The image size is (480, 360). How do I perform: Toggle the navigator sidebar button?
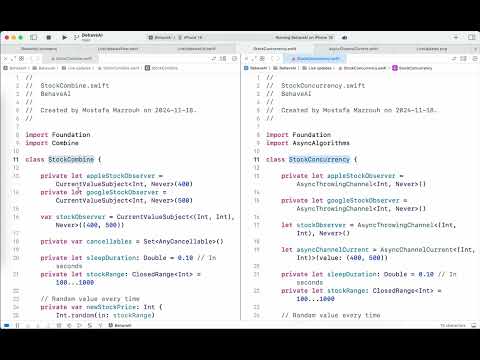tap(33, 37)
